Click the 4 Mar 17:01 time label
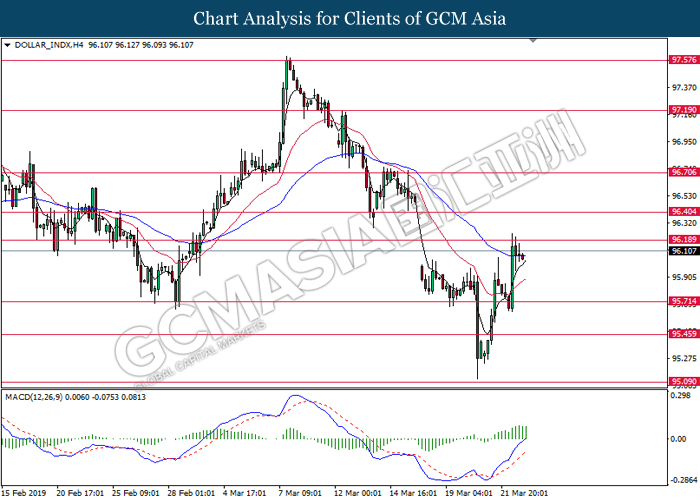This screenshot has height=500, width=700. coord(245,493)
